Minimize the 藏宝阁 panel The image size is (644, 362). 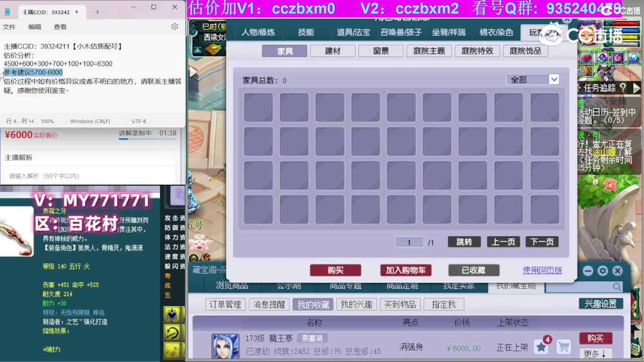point(588,271)
